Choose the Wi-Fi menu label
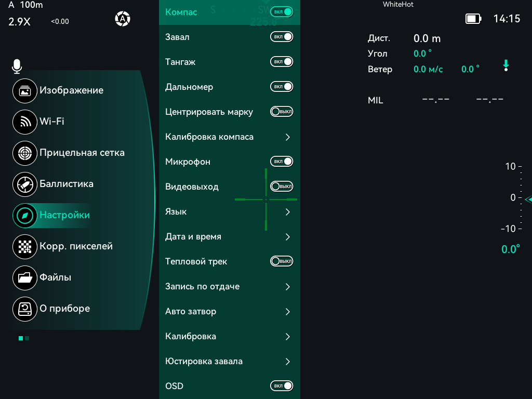The width and height of the screenshot is (532, 399). pos(52,121)
